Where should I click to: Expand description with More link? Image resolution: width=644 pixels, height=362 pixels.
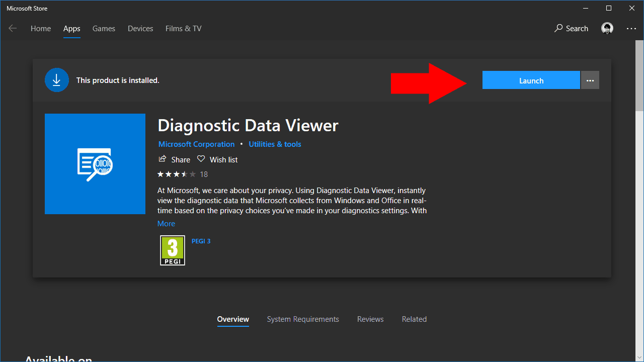point(166,224)
